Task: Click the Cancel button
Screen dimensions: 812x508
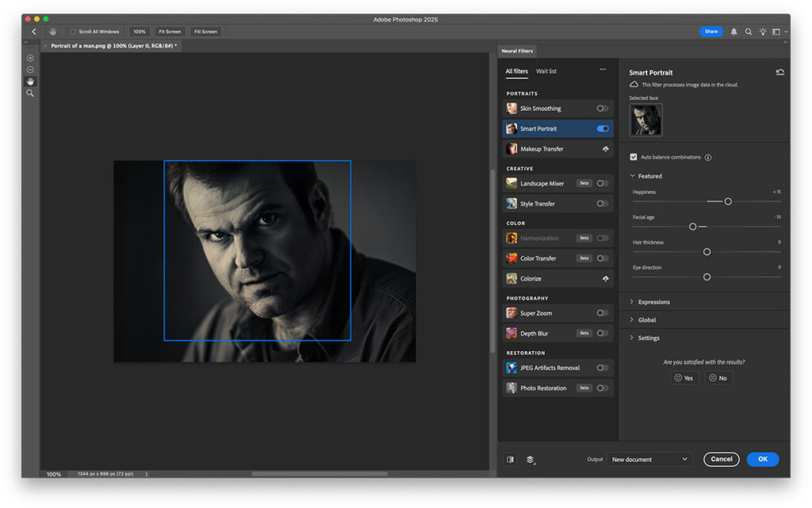Action: (722, 460)
